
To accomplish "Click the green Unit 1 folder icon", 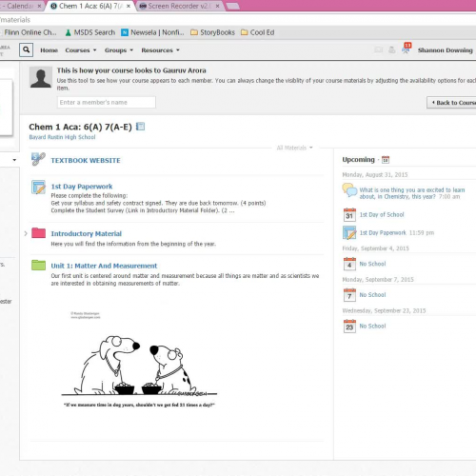I will pyautogui.click(x=38, y=265).
